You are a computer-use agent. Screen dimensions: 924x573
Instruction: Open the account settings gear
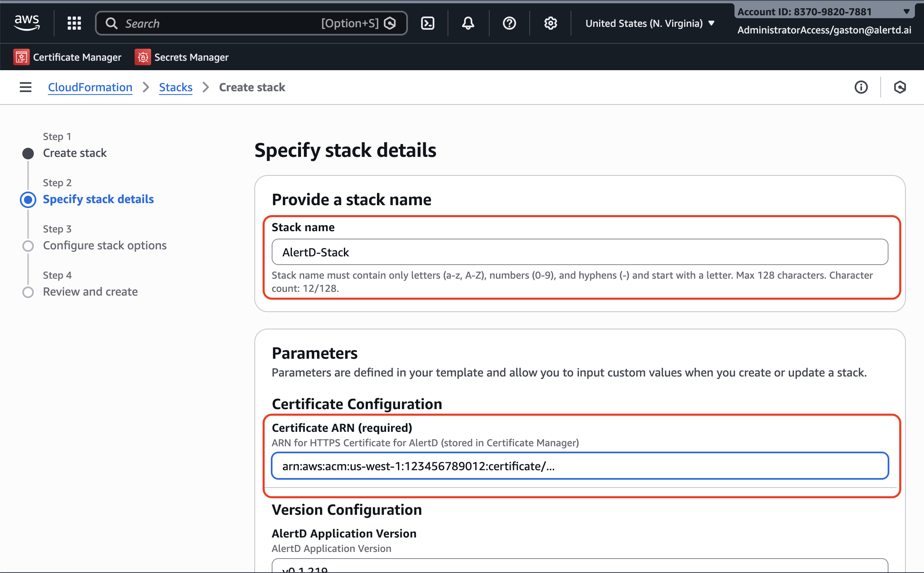coord(550,23)
